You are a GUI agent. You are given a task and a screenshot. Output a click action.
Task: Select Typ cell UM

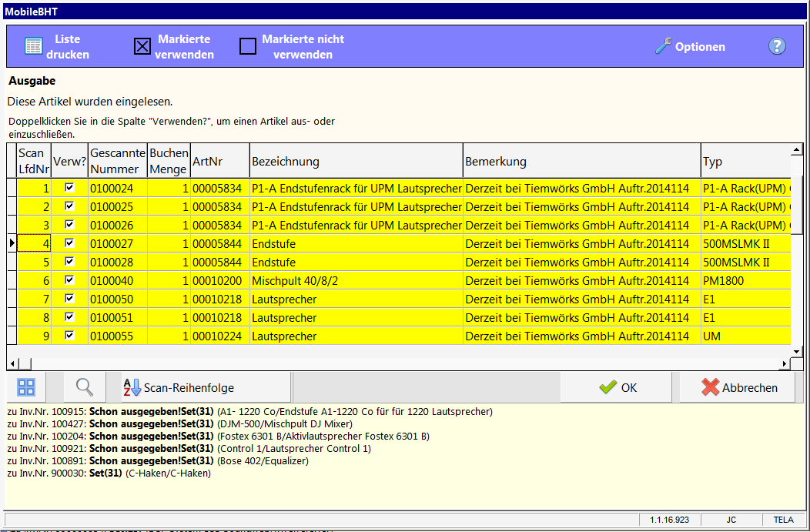pyautogui.click(x=746, y=336)
